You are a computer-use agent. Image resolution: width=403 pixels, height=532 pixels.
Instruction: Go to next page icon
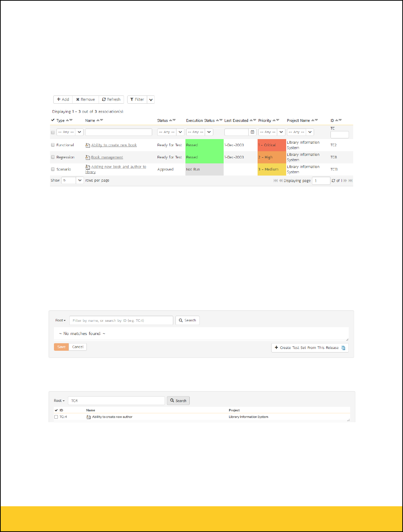coord(345,181)
